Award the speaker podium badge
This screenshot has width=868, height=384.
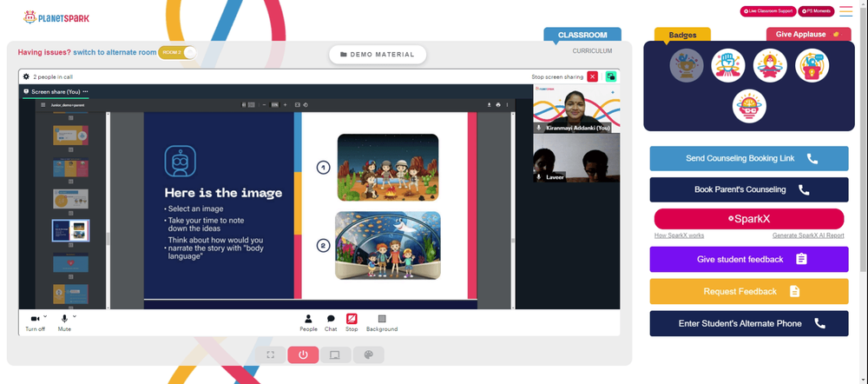(x=812, y=65)
